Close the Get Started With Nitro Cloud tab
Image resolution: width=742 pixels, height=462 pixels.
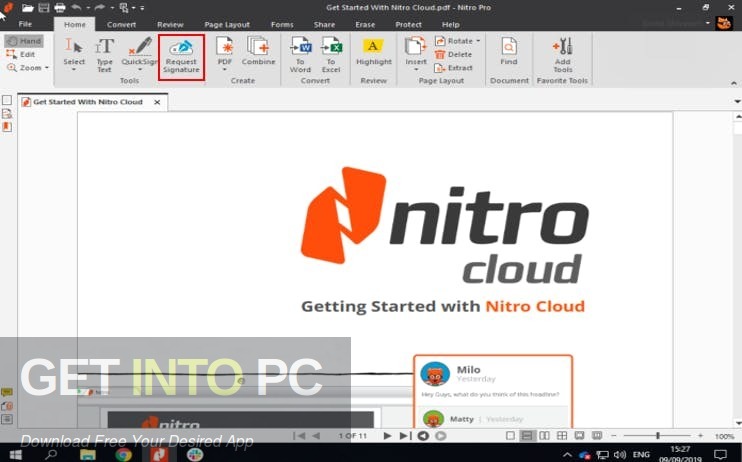(x=157, y=102)
